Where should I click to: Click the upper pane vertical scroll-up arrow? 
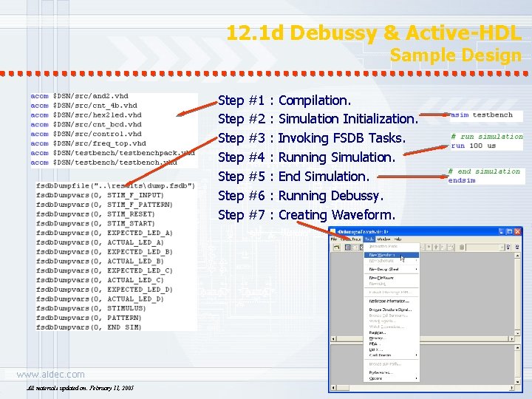[x=517, y=256]
